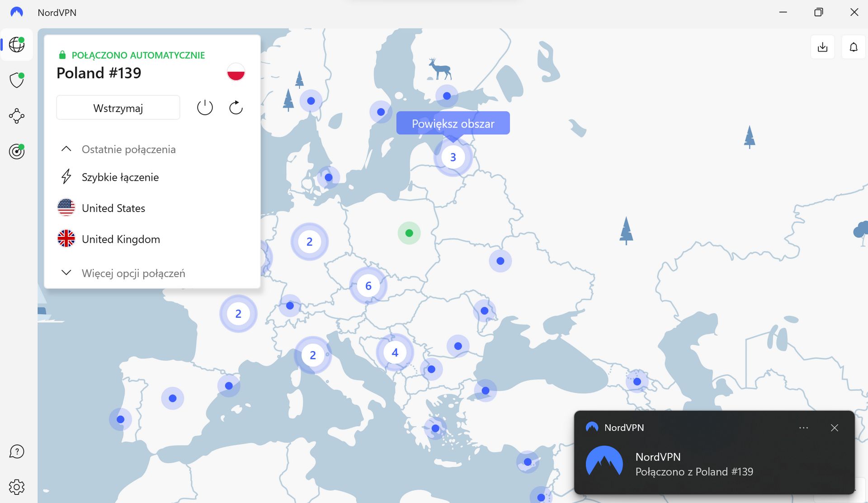Click the Portugal server dot marker
The image size is (868, 503).
tap(121, 419)
